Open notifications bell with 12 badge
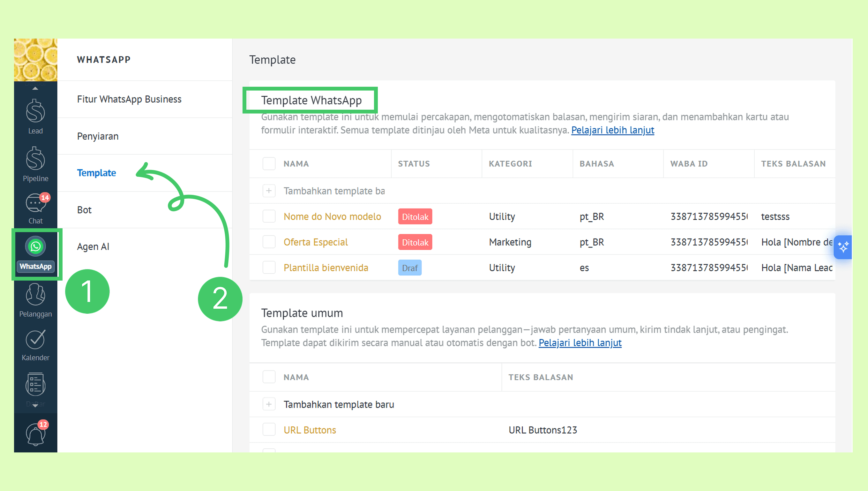Screen dimensions: 868x491 [x=36, y=433]
